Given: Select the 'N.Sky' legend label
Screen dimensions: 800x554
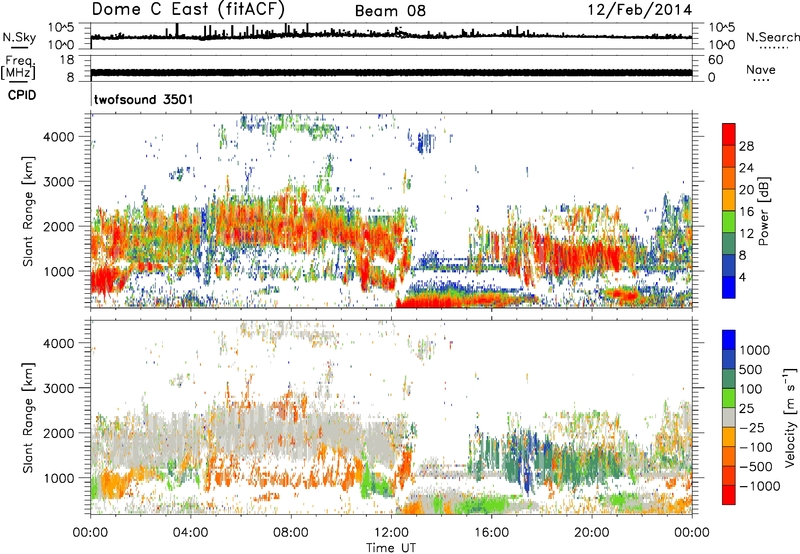Looking at the screenshot, I should click(x=19, y=37).
